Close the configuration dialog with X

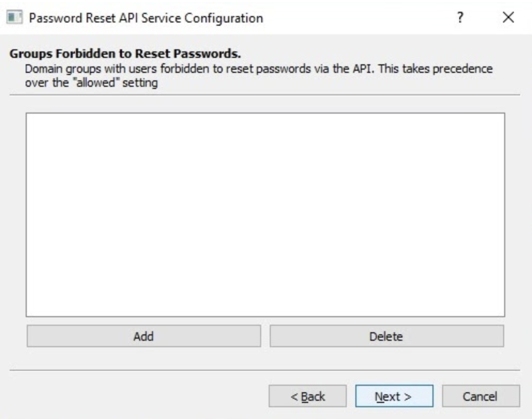pyautogui.click(x=509, y=18)
